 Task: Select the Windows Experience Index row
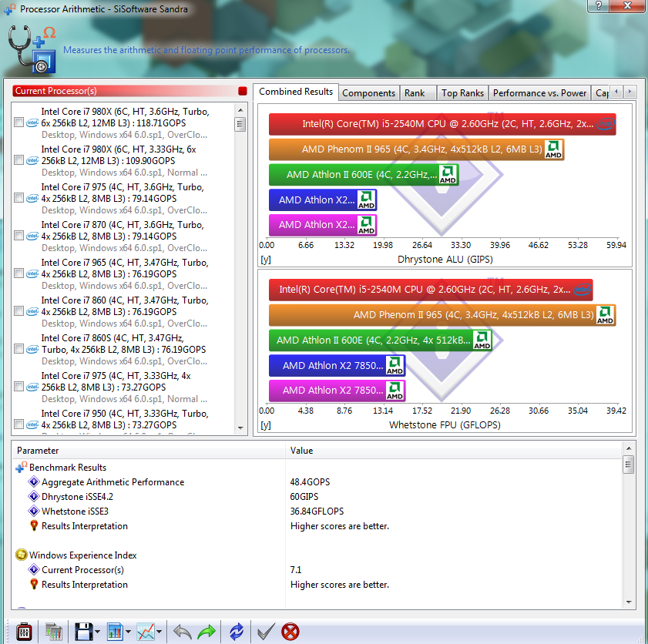click(317, 555)
